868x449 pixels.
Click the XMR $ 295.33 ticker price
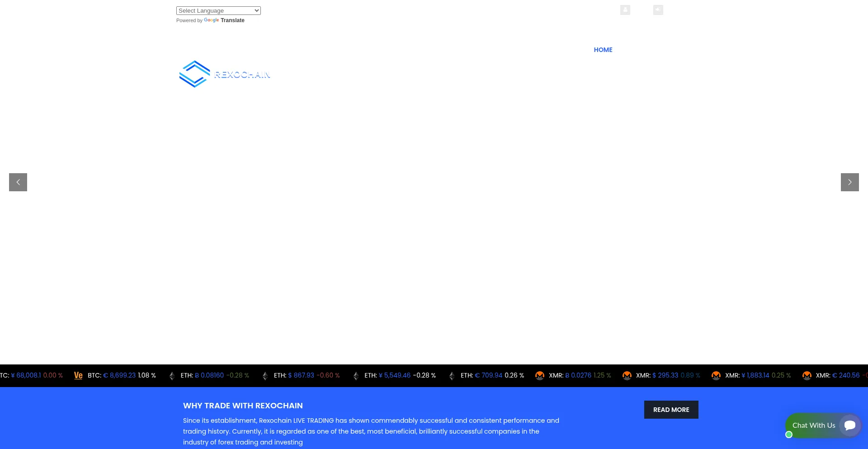tap(665, 375)
